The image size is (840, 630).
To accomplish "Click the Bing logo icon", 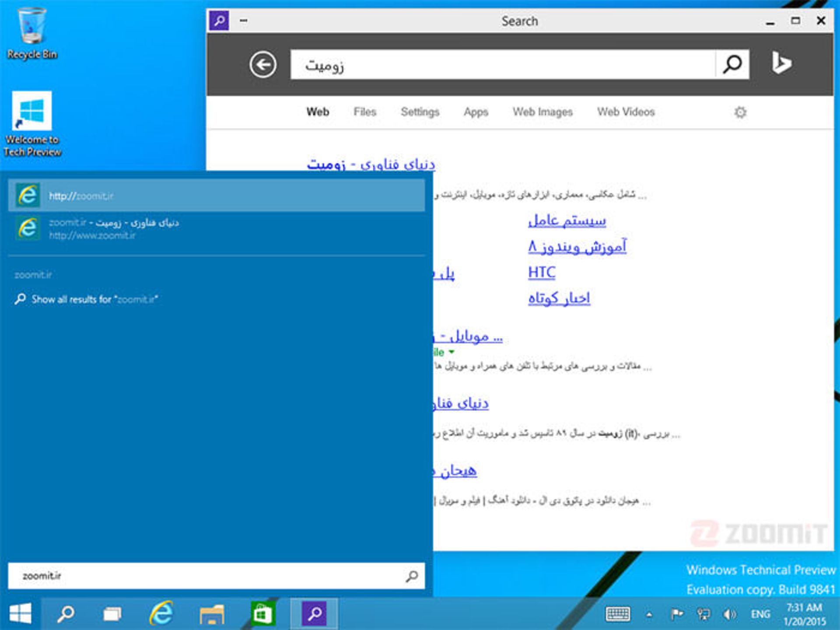I will point(781,63).
